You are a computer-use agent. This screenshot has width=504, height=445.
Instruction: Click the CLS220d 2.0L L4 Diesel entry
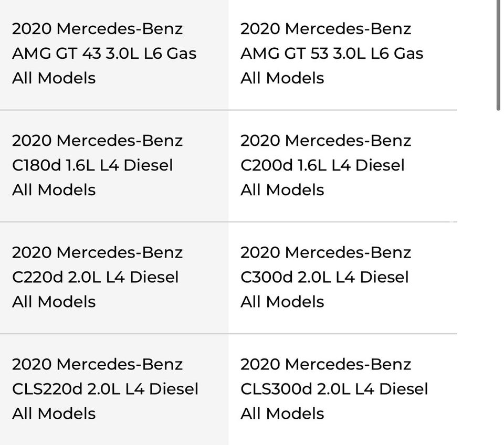pyautogui.click(x=105, y=388)
